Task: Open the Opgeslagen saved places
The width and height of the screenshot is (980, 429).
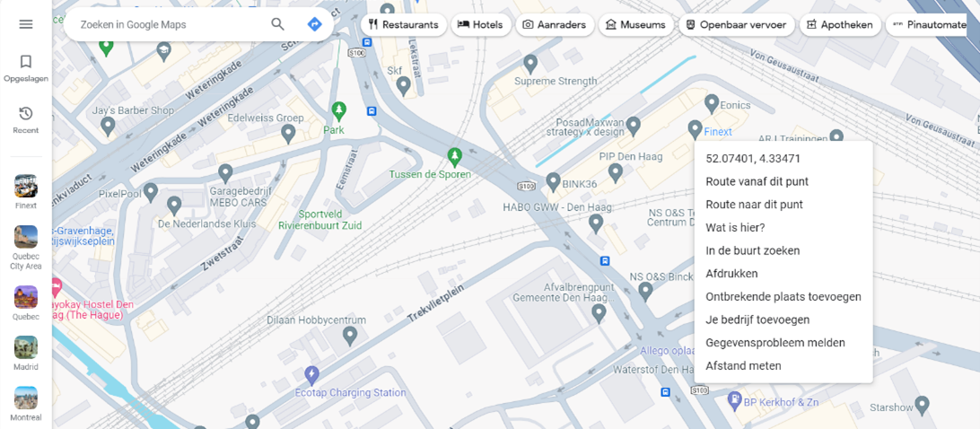Action: pyautogui.click(x=26, y=69)
